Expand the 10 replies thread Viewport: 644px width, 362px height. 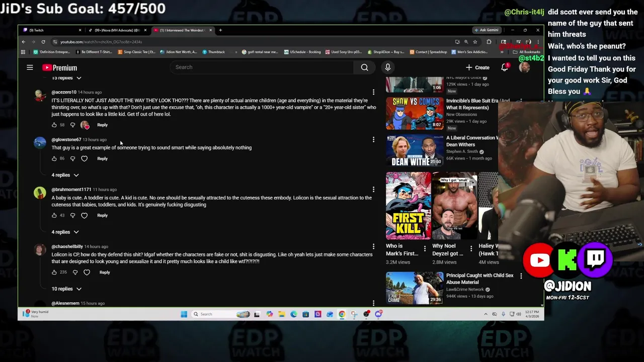click(66, 289)
